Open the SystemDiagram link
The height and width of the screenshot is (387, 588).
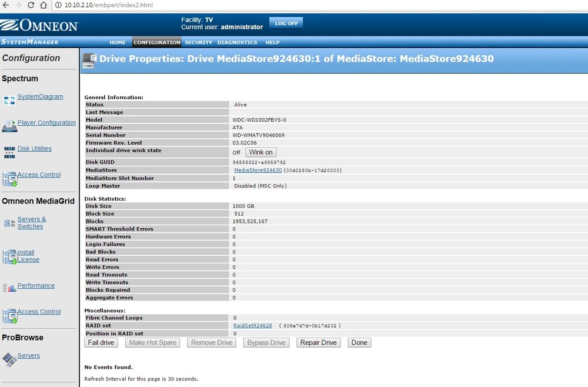click(40, 96)
